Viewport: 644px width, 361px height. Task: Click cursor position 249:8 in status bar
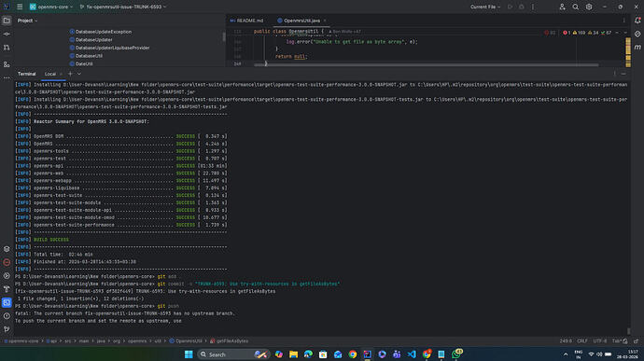566,340
